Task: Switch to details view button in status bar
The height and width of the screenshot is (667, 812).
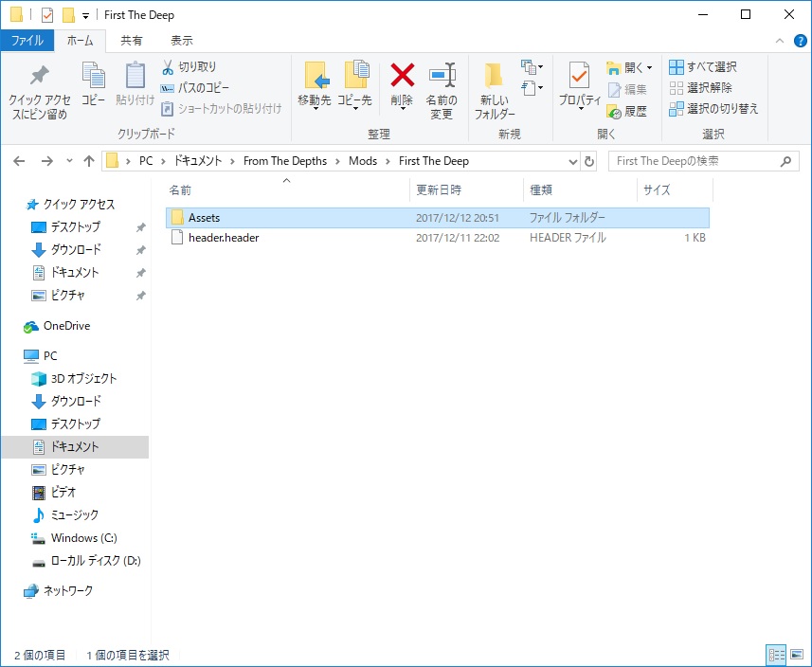Action: point(776,655)
